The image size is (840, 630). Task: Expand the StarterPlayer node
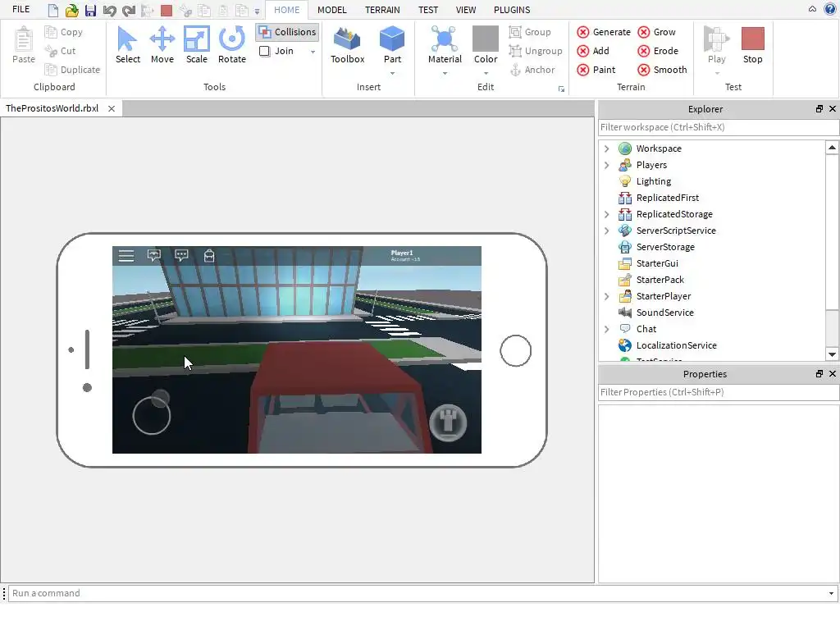coord(606,296)
